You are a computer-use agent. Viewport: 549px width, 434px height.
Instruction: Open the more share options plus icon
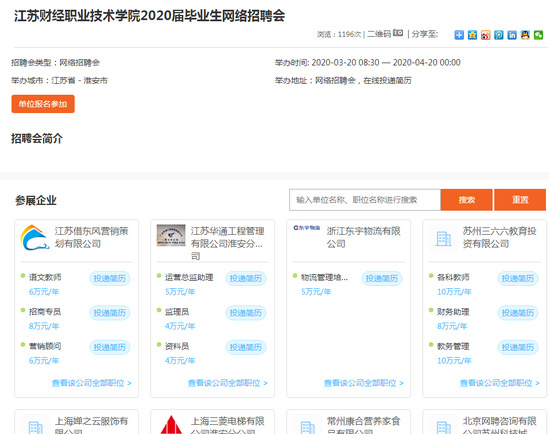click(x=459, y=35)
